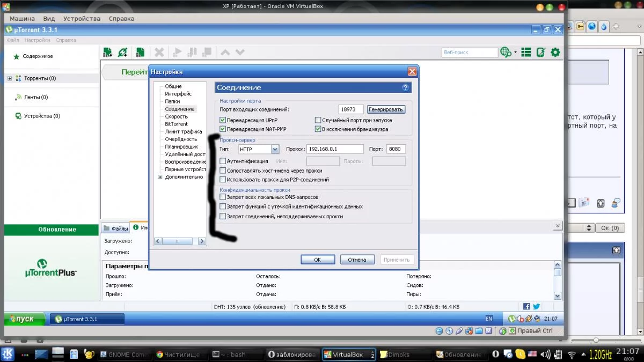
Task: Click the Устройства (0) sidebar item
Action: [38, 116]
